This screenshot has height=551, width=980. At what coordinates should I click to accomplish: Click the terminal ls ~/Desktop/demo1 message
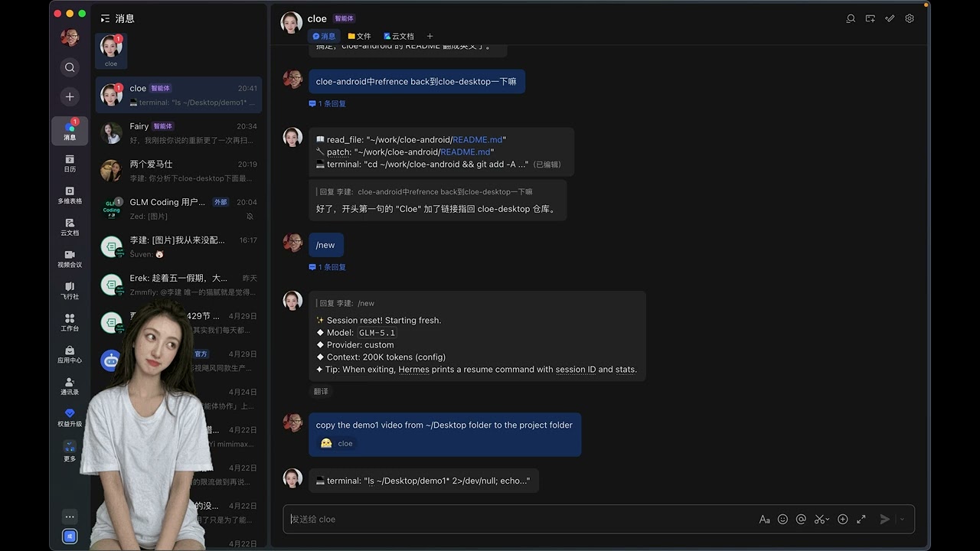point(423,481)
